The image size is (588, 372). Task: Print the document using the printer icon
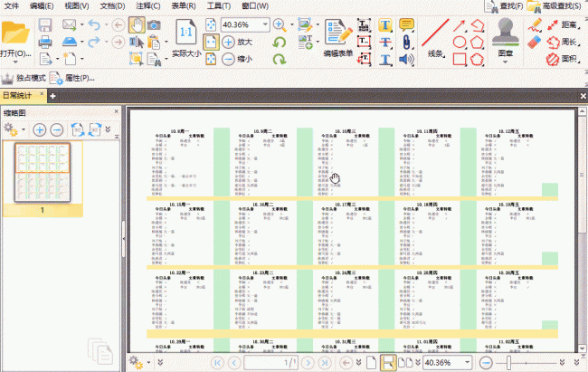pos(45,42)
